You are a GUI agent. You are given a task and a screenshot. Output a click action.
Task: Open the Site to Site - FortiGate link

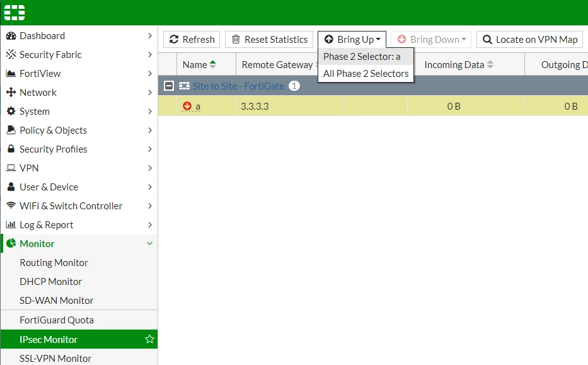238,86
